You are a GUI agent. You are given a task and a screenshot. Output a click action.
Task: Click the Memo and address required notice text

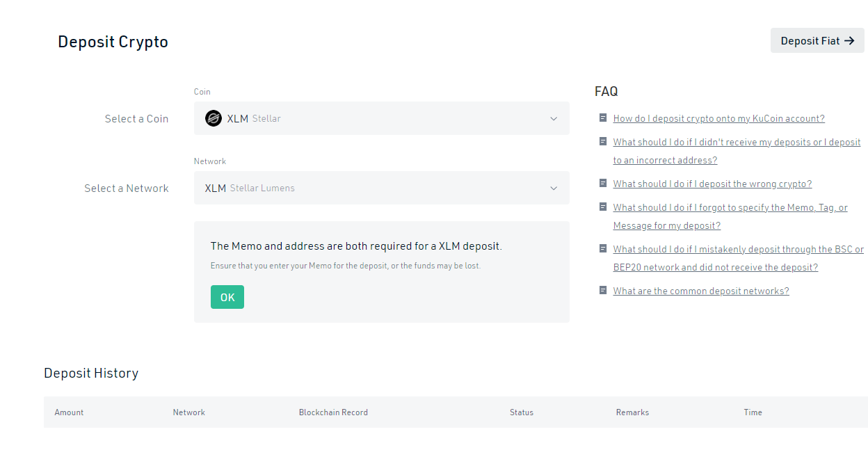click(x=356, y=246)
